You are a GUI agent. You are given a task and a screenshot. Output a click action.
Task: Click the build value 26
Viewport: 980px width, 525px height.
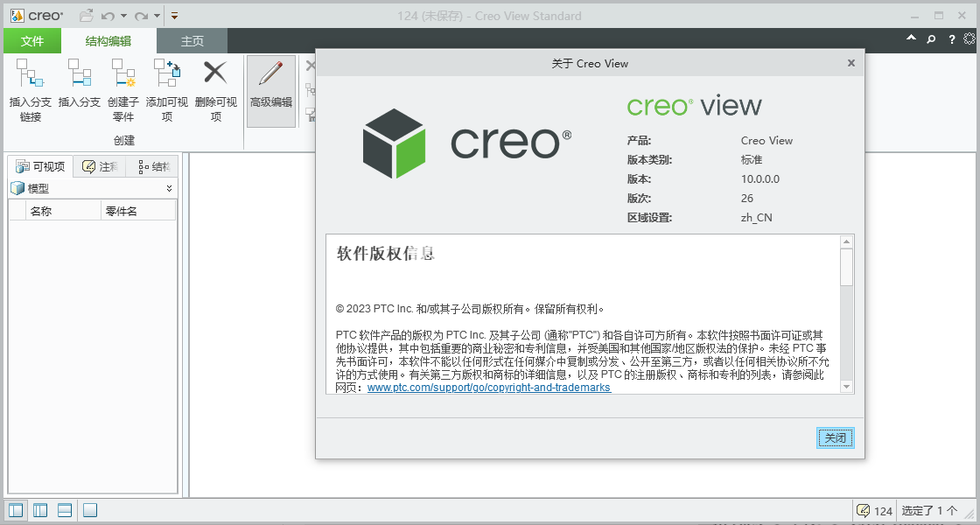[747, 199]
